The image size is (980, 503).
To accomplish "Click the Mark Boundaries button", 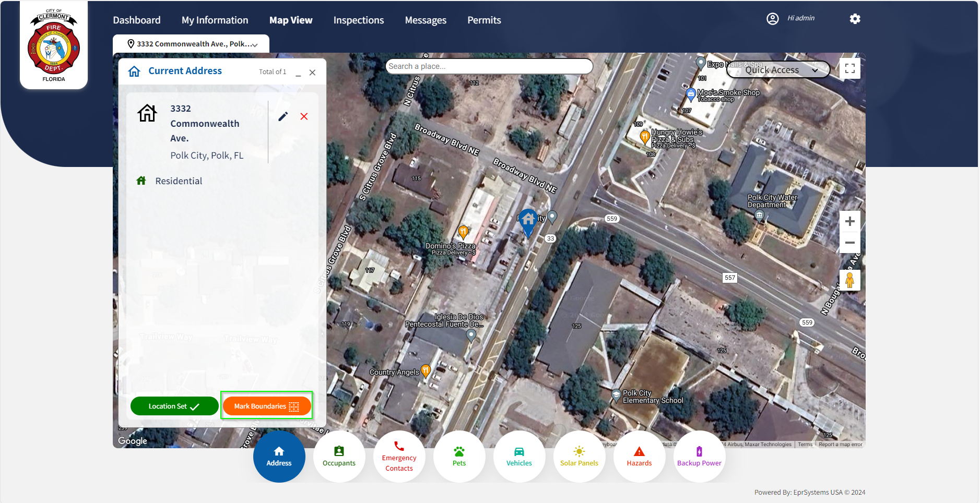I will coord(266,406).
